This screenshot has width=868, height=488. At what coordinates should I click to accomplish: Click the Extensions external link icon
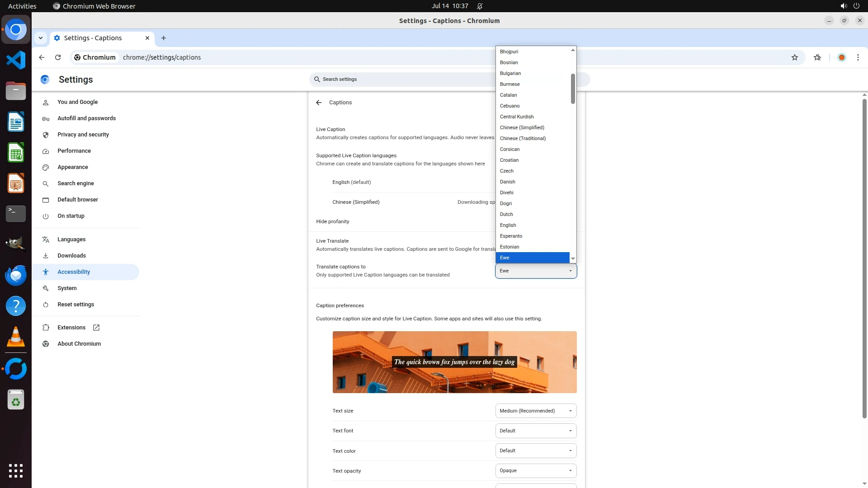[96, 328]
